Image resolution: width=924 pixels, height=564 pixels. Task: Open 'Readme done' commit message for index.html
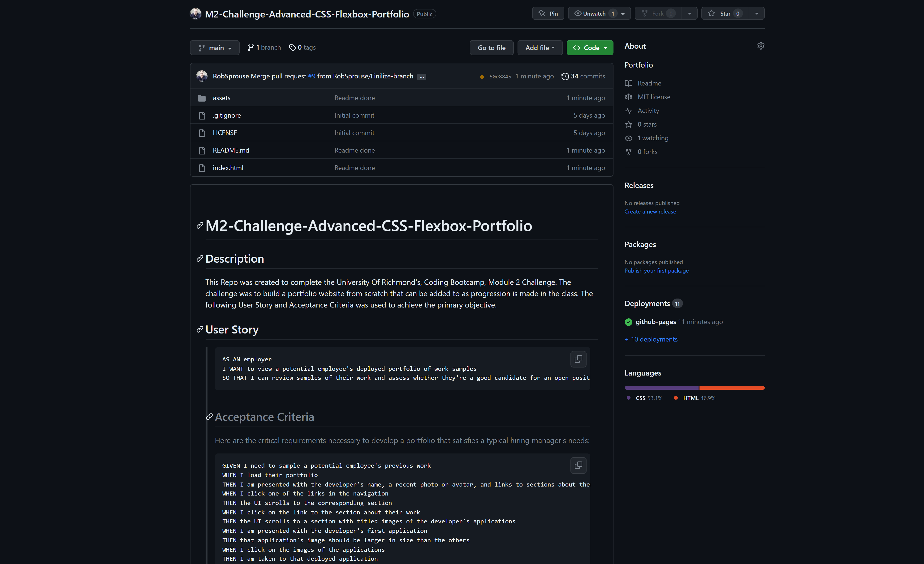354,167
